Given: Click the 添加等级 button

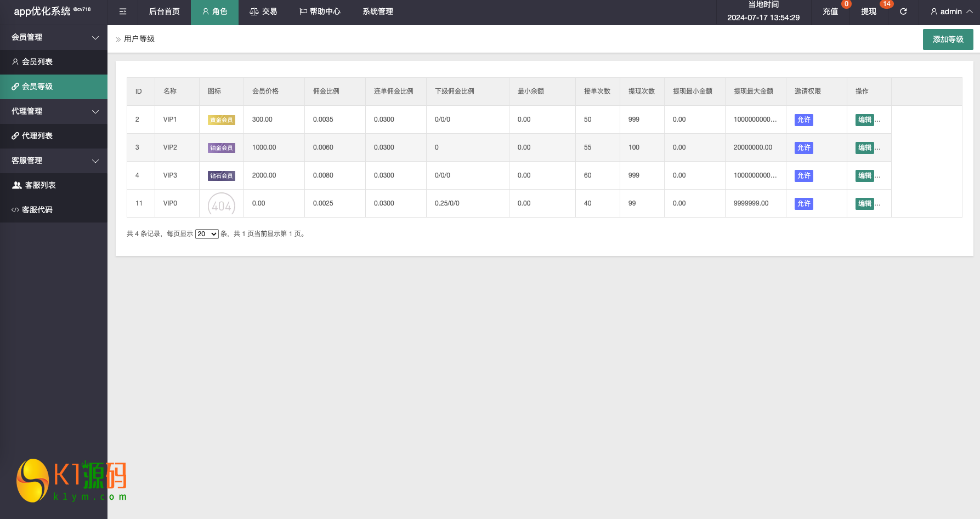Looking at the screenshot, I should click(x=948, y=39).
